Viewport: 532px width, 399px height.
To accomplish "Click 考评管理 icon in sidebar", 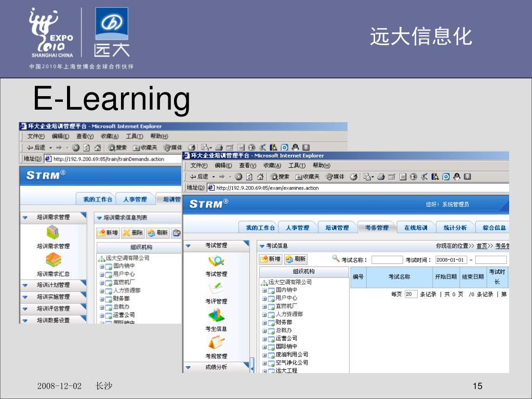I will pyautogui.click(x=216, y=289).
